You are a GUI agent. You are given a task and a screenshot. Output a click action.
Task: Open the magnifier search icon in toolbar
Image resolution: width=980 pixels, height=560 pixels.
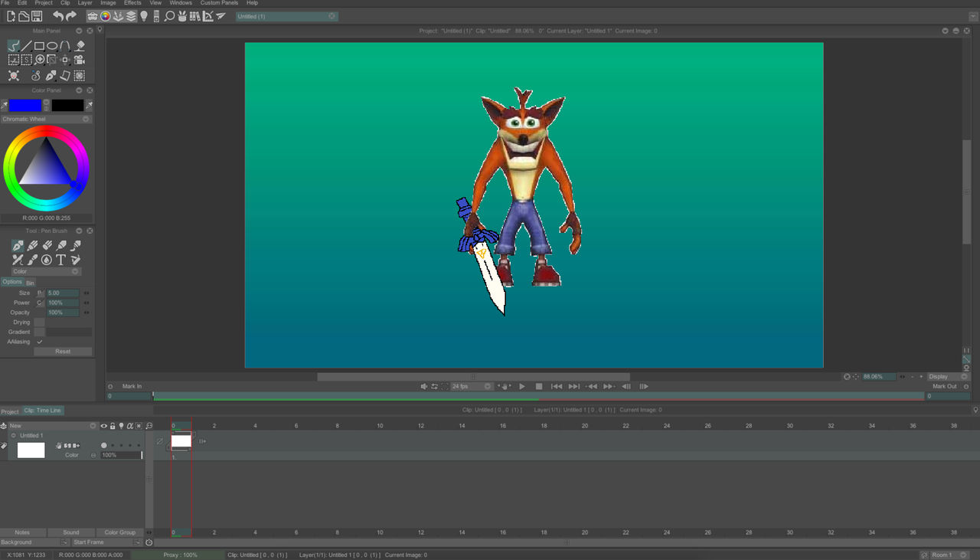[170, 16]
